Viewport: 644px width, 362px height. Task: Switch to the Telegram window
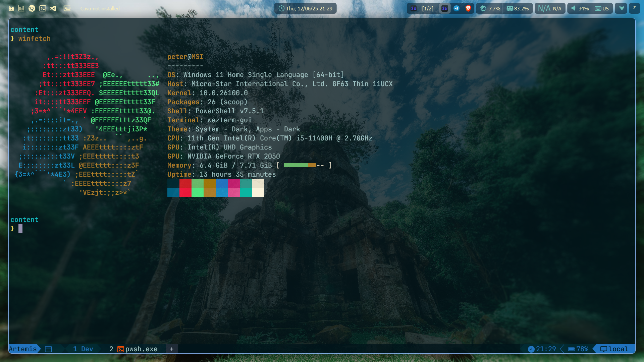pos(457,8)
